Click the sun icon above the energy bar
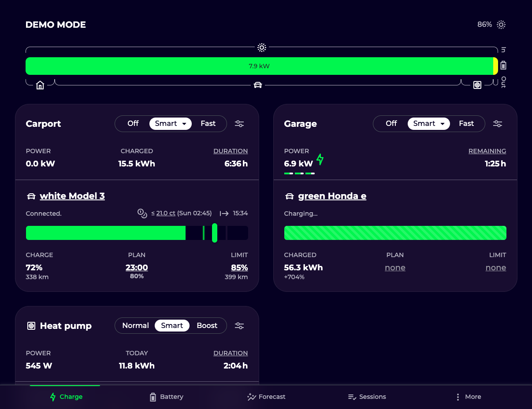This screenshot has width=532, height=409. point(262,48)
